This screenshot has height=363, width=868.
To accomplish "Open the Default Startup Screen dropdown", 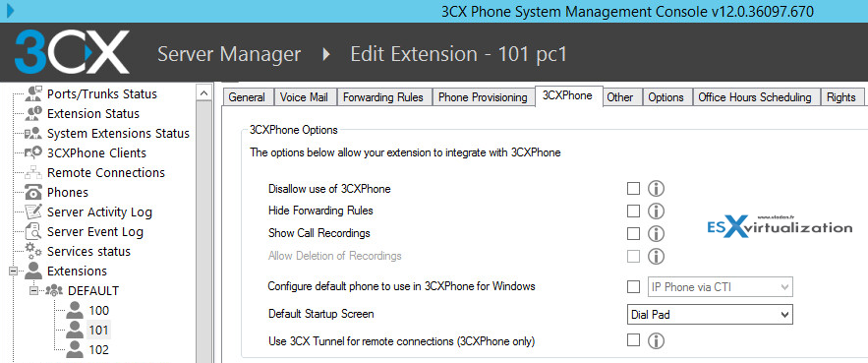I will pyautogui.click(x=710, y=314).
